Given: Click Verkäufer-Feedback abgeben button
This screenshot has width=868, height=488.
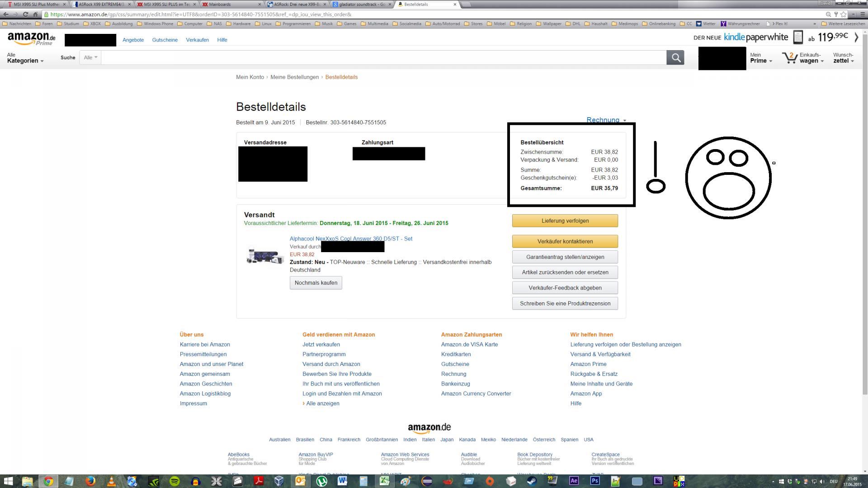Looking at the screenshot, I should coord(565,288).
